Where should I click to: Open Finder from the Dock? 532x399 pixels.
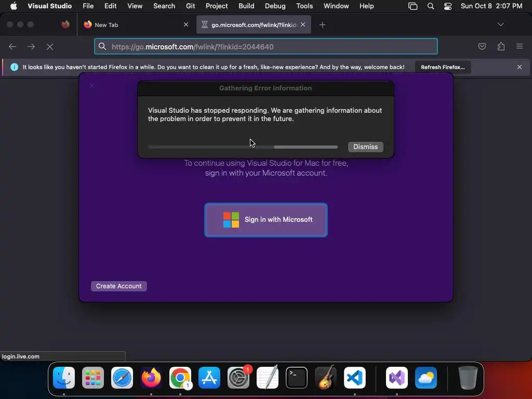tap(64, 378)
